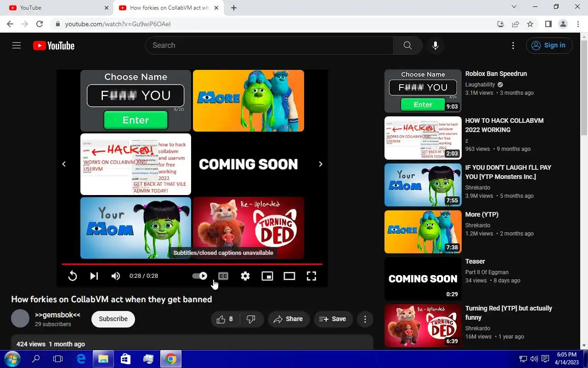The height and width of the screenshot is (368, 588).
Task: Replay the video
Action: [x=73, y=276]
